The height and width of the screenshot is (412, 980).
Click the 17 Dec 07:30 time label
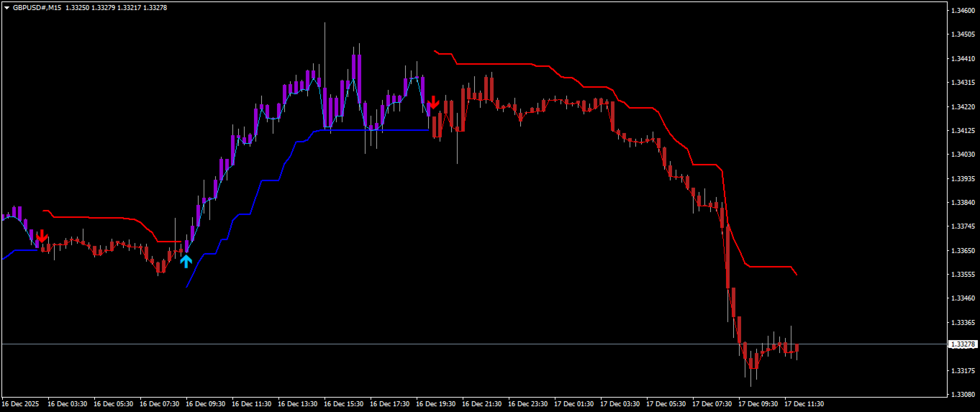pos(712,404)
